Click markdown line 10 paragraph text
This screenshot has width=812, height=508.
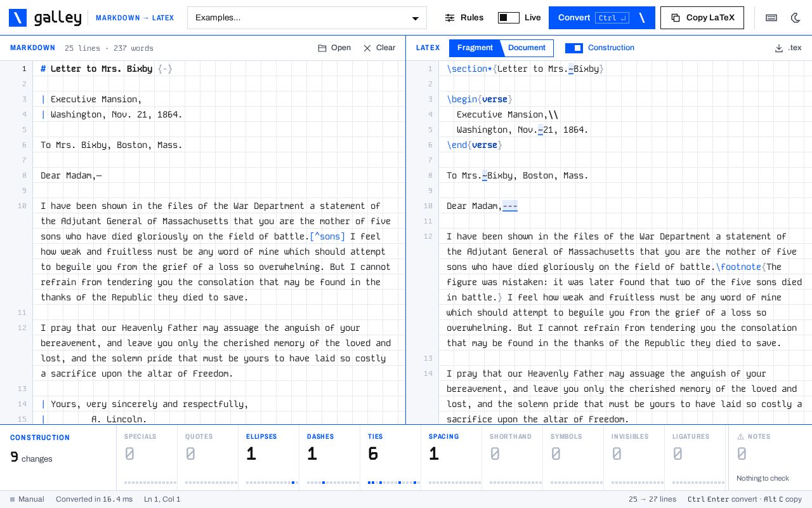(216, 251)
